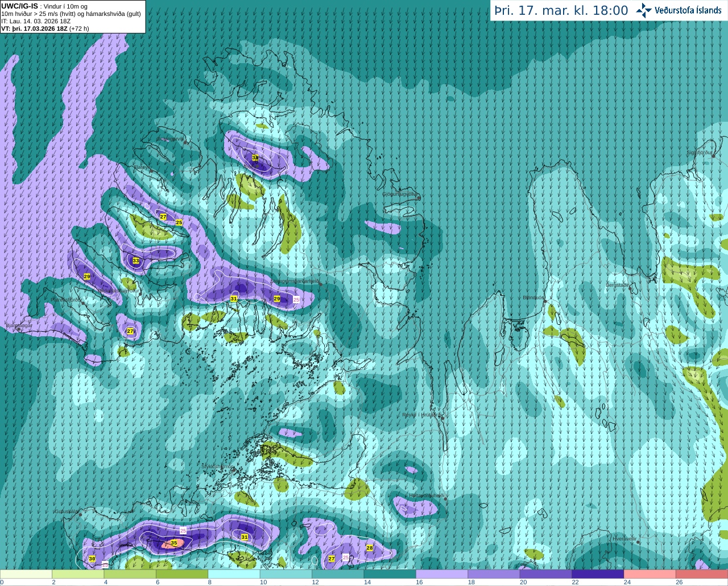Image resolution: width=728 pixels, height=586 pixels.
Task: Select the VT: Þri. 17.03.2026 18Z (+72 h) line
Action: point(45,28)
